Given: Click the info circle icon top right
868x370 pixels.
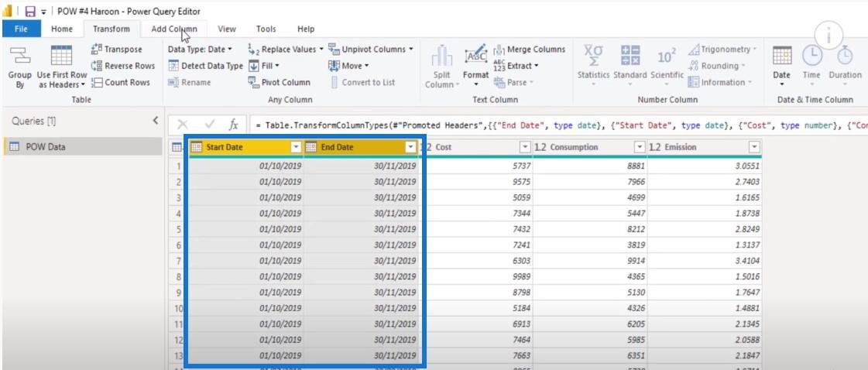Looking at the screenshot, I should 829,36.
